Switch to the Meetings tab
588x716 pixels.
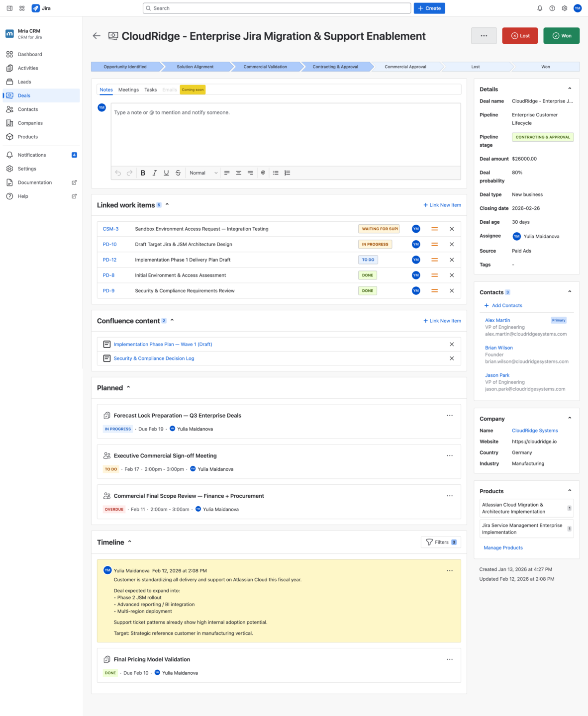128,90
